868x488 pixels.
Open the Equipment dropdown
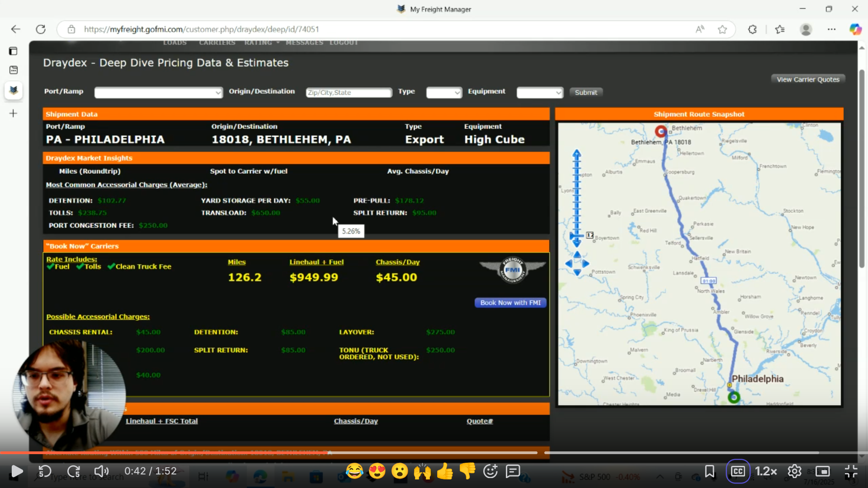point(540,93)
